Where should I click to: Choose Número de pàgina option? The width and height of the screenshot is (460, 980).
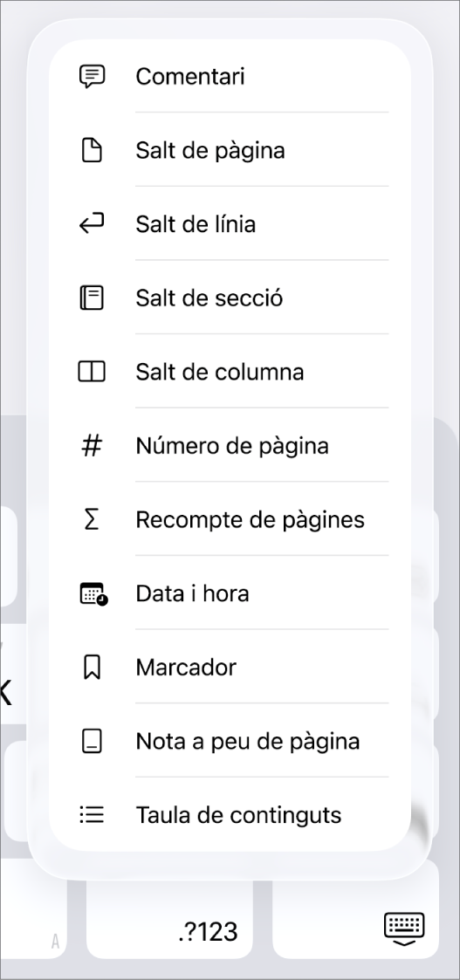(230, 446)
